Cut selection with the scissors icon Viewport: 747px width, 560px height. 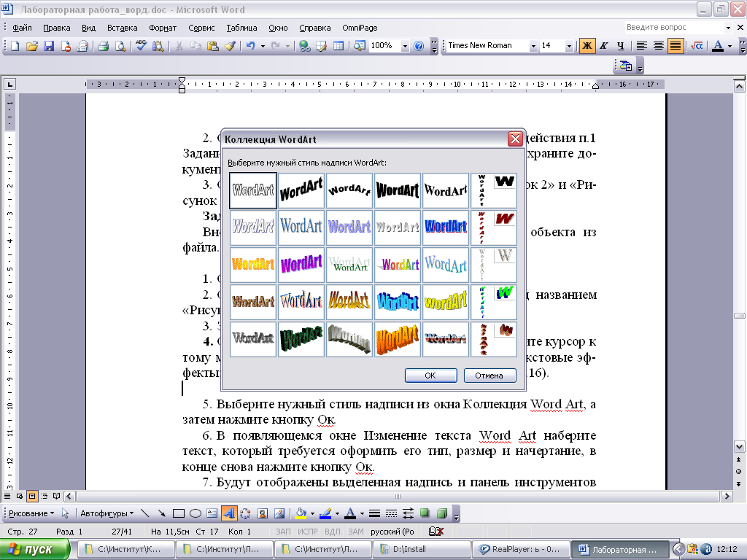click(179, 46)
